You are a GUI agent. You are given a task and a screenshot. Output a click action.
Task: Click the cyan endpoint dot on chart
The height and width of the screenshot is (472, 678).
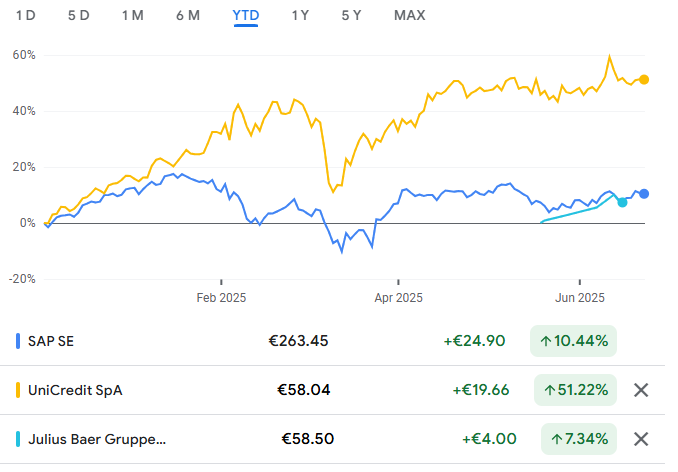(x=622, y=202)
